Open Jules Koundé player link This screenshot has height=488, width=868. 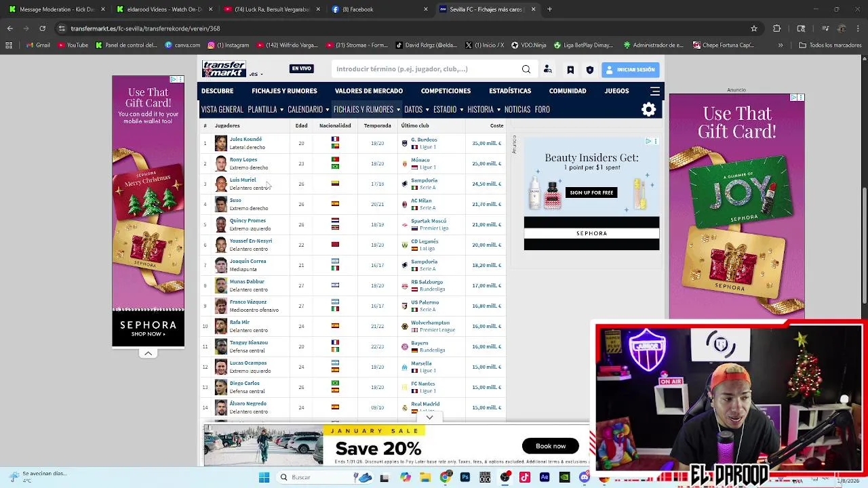[245, 140]
